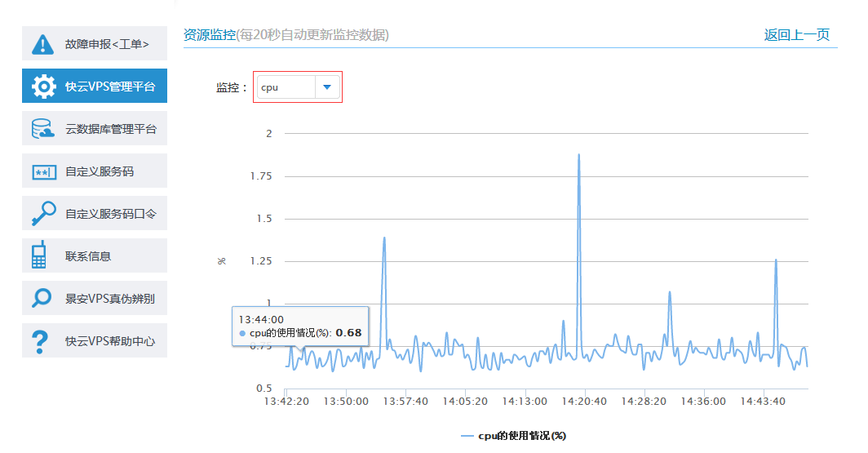Click the question mark help icon
Screen dimensions: 868x453
tap(39, 341)
